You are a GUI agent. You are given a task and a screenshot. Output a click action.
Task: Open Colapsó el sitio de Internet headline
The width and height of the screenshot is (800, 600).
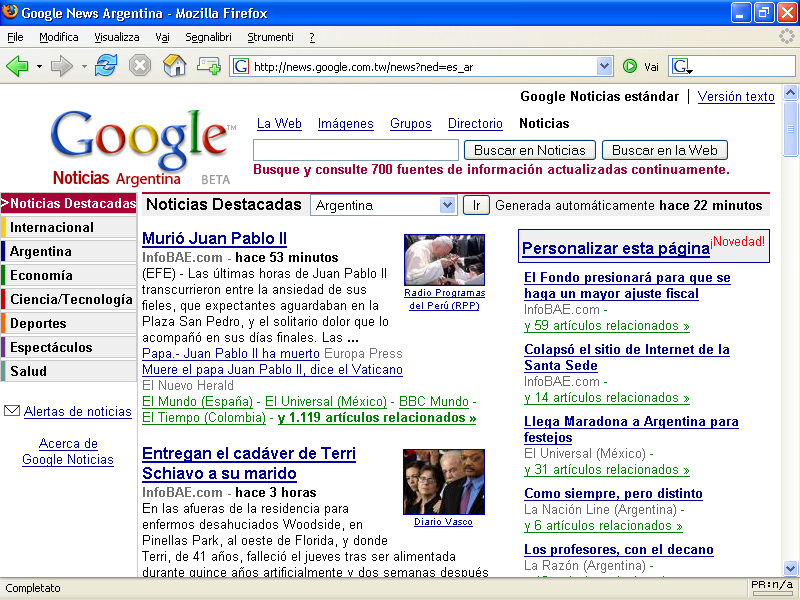[x=627, y=357]
